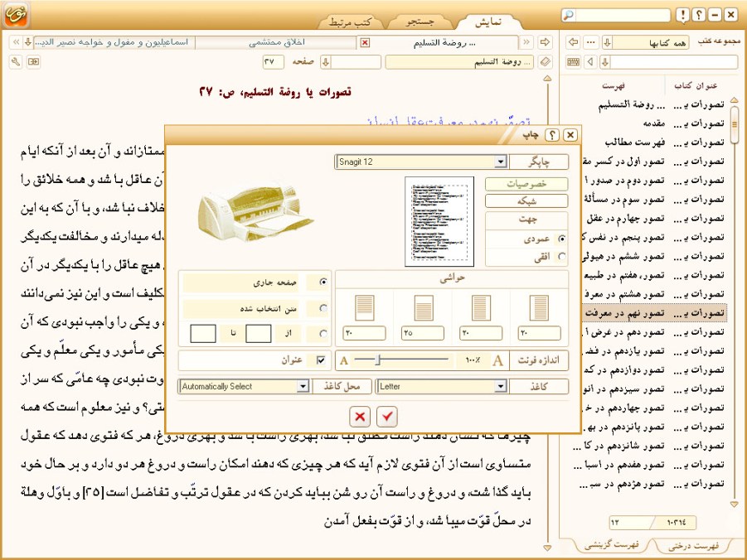Click the book list scrollbar thumb

pos(734,123)
